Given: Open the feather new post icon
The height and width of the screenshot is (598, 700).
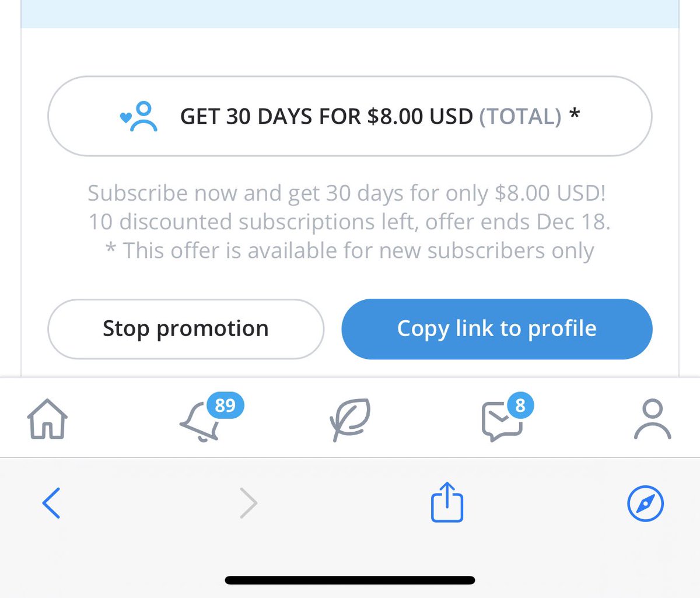Looking at the screenshot, I should tap(350, 419).
